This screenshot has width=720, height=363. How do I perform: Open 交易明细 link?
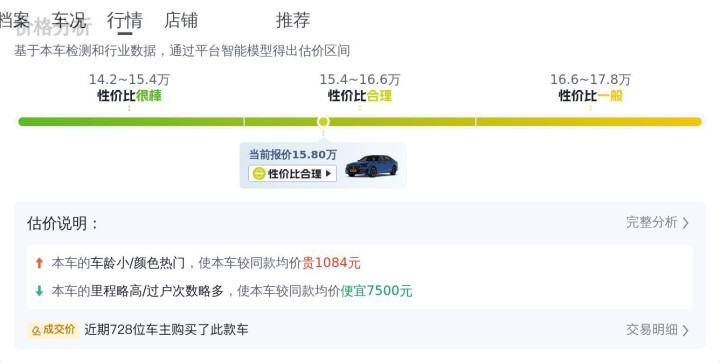point(652,329)
